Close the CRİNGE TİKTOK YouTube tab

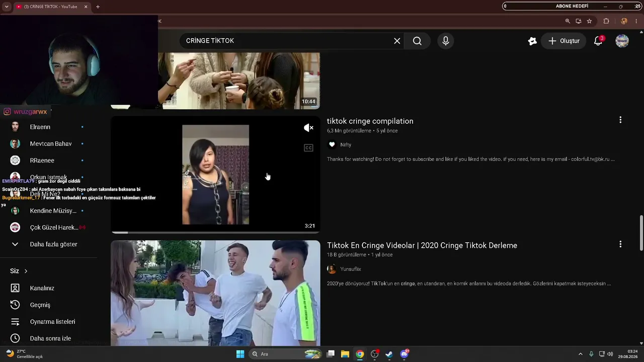coord(86,7)
